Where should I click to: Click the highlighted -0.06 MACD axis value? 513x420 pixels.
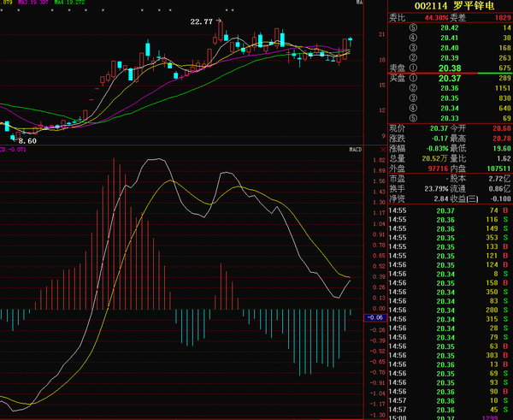[x=375, y=317]
